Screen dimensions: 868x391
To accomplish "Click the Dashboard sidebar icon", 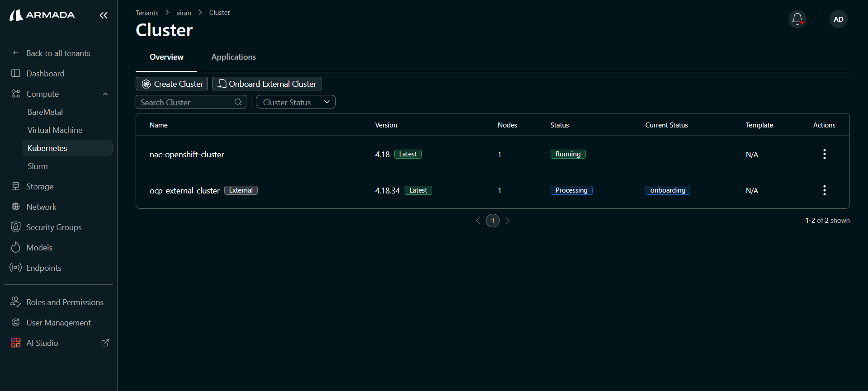I will tap(16, 73).
